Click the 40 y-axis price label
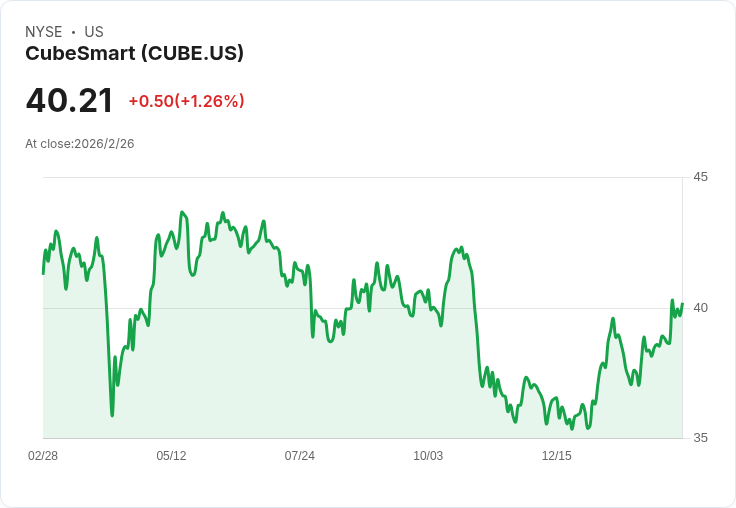The height and width of the screenshot is (508, 736). (x=700, y=308)
